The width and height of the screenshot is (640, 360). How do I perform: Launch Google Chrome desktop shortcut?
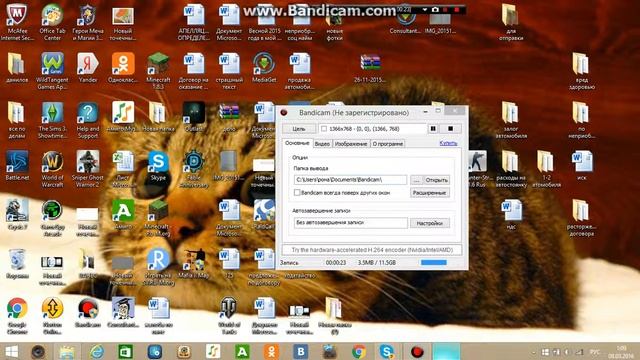pos(17,316)
